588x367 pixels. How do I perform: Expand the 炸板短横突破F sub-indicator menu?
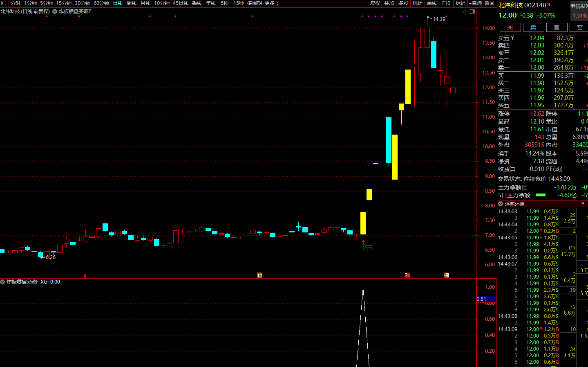(x=3, y=282)
